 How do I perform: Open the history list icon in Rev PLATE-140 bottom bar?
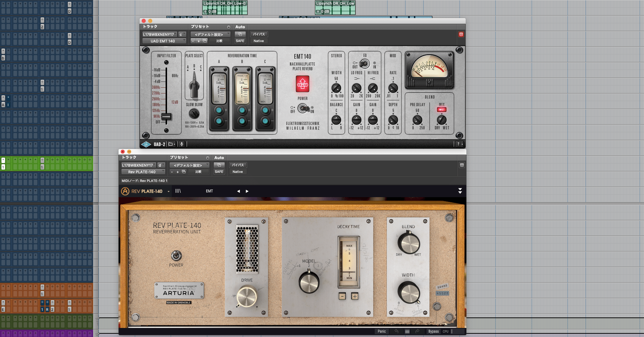pos(407,331)
